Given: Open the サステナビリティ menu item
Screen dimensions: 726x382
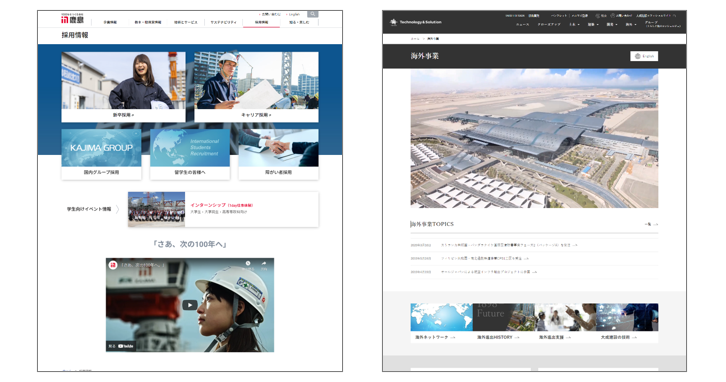Looking at the screenshot, I should coord(224,22).
